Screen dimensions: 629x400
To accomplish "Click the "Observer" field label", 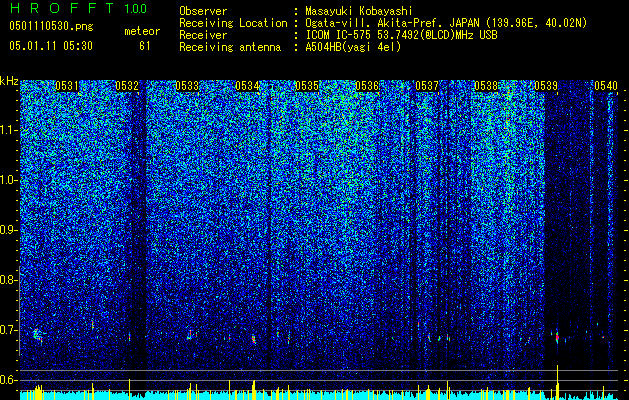I will point(203,11).
